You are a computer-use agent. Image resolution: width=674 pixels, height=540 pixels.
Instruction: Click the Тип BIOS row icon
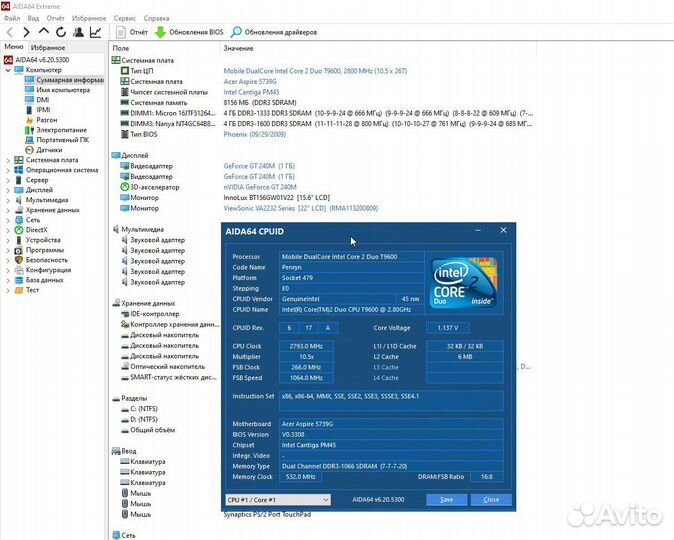[125, 134]
